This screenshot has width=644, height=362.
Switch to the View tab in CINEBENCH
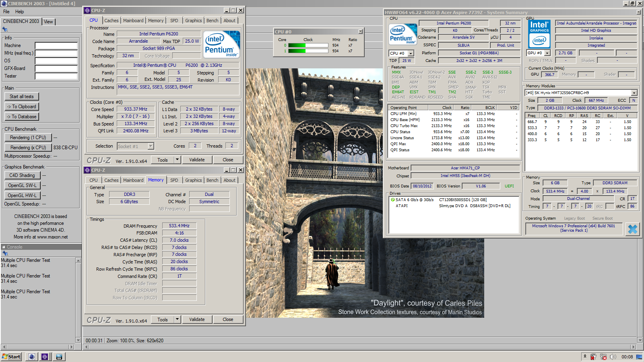pyautogui.click(x=48, y=22)
